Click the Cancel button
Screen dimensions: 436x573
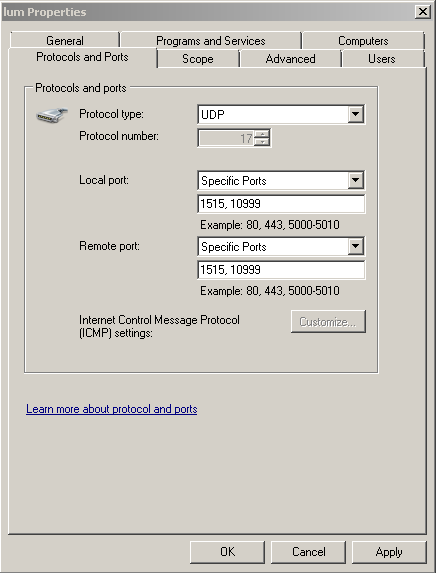pyautogui.click(x=308, y=552)
